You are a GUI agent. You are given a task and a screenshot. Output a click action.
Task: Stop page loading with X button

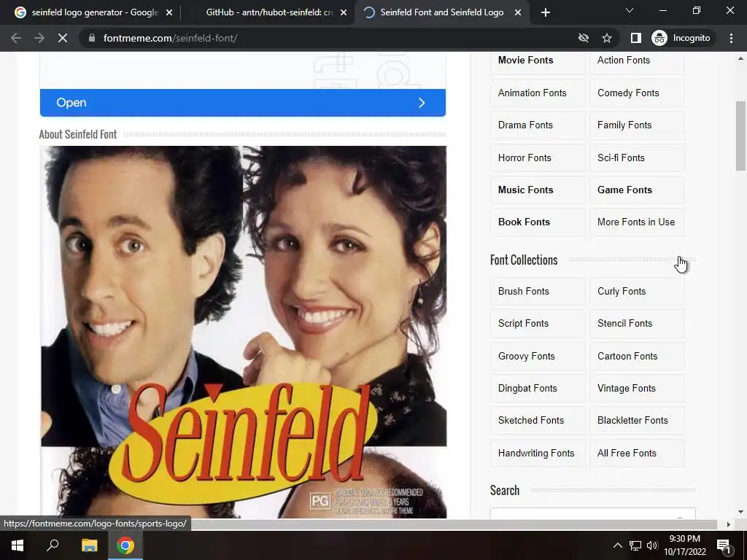63,38
